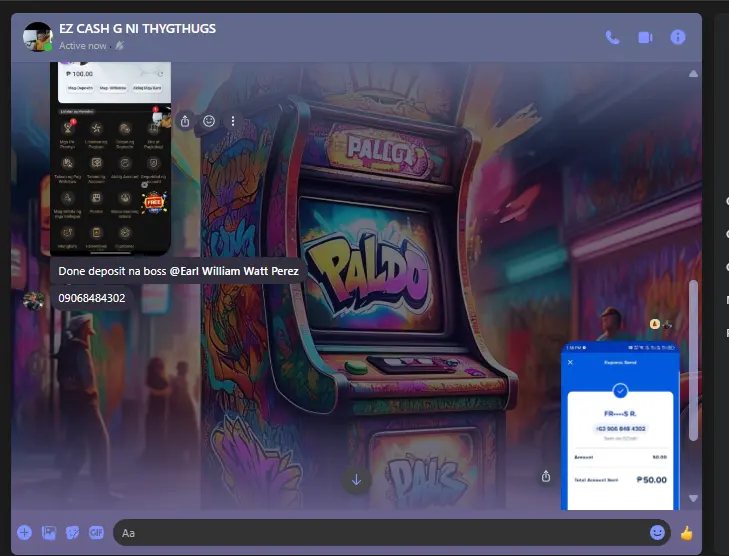Screen dimensions: 729x556
Task: Open the Express Send receipt image
Action: tap(620, 425)
